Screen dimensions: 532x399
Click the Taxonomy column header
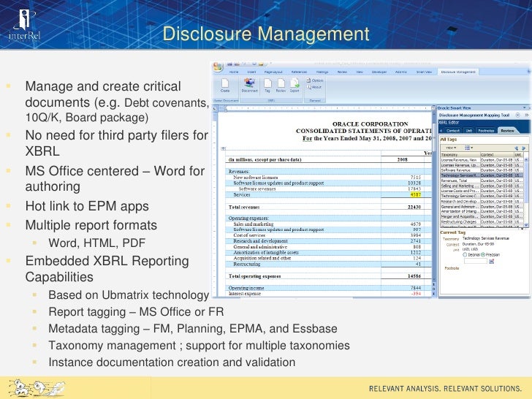[460, 155]
